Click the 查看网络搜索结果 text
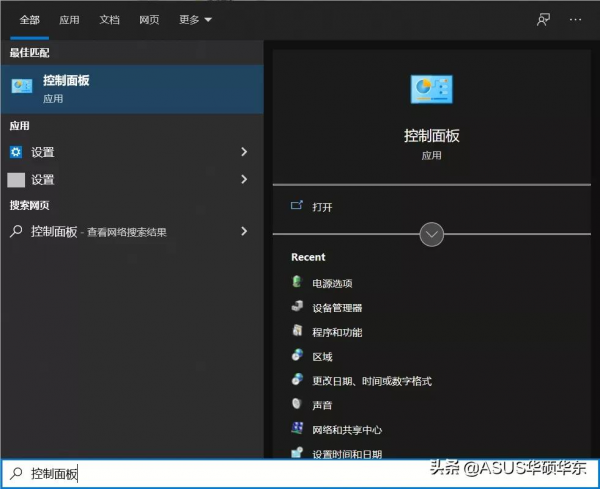Viewport: 600px width, 489px height. tap(127, 232)
